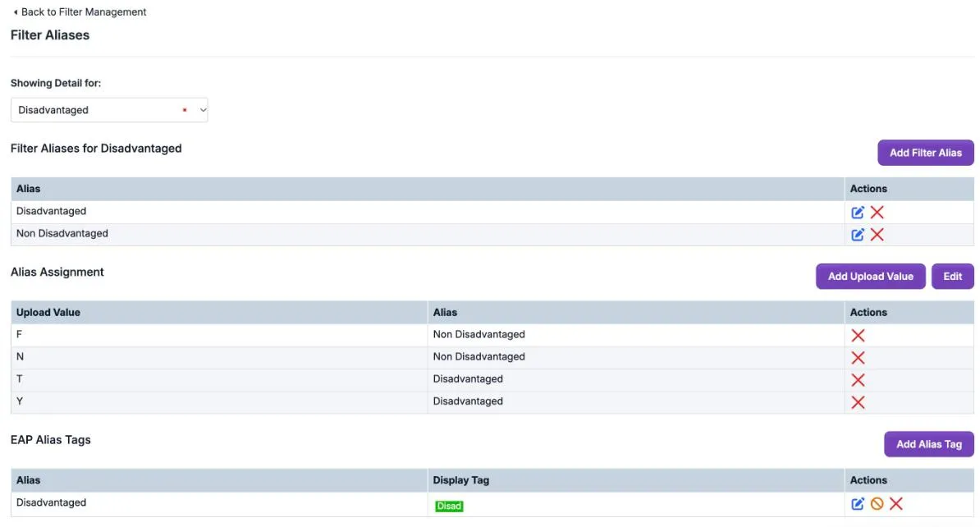The image size is (980, 527).
Task: Click Non Disadvantaged alias in the F row
Action: pyautogui.click(x=479, y=334)
